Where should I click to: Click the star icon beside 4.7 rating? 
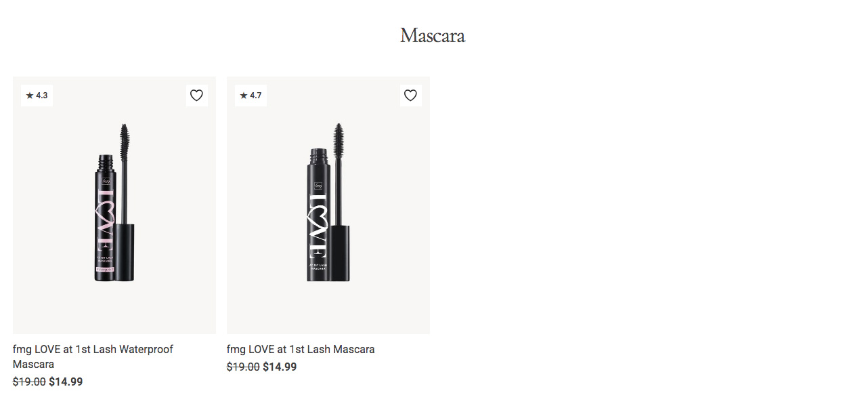click(244, 96)
